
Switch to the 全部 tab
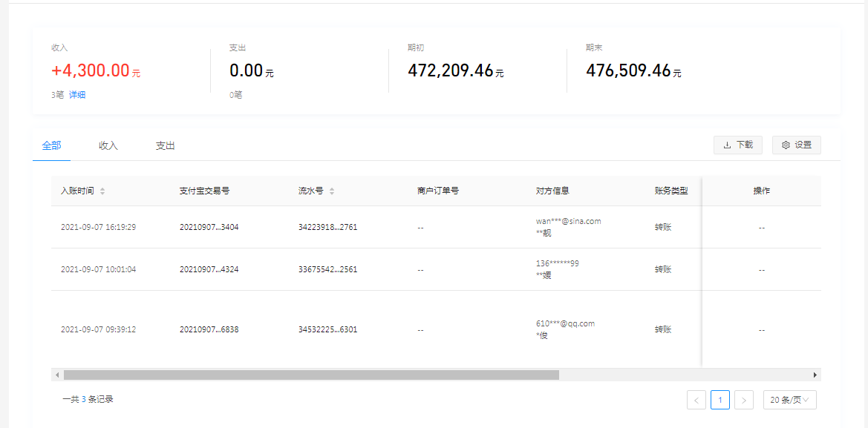[52, 146]
